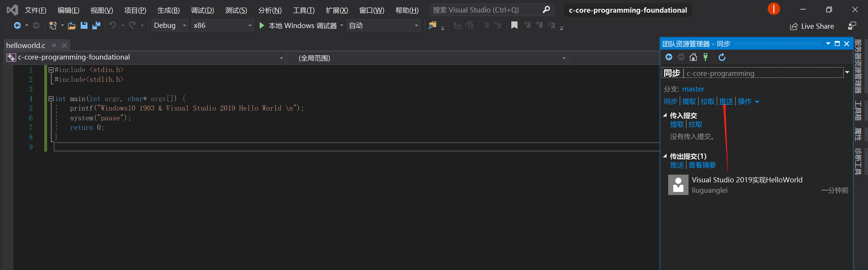Open the x86 platform dropdown
This screenshot has width=868, height=270.
coord(250,25)
